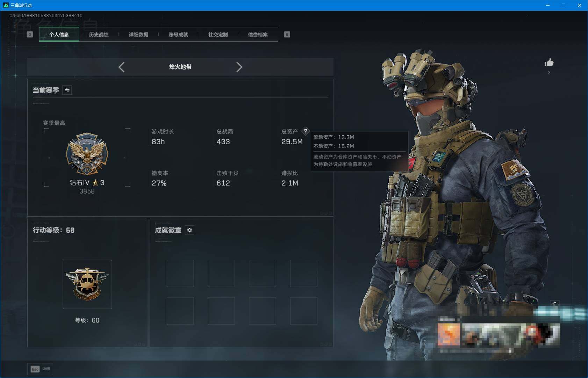Click the lightning icon next to 当前赛季

[67, 90]
